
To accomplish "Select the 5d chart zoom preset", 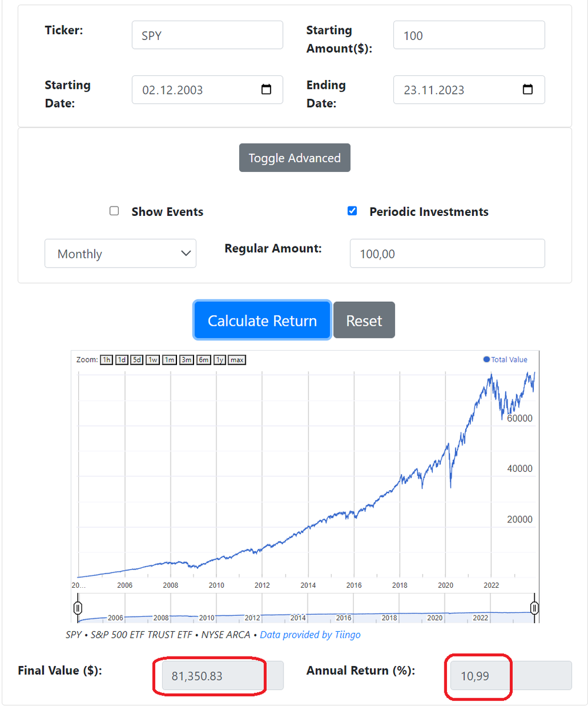I will [x=136, y=359].
